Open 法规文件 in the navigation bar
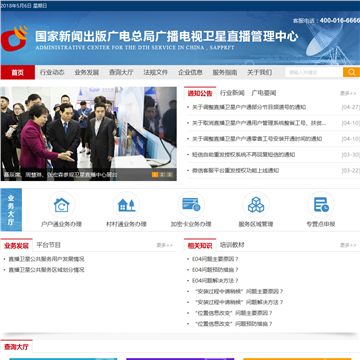360x360 pixels. (x=156, y=72)
